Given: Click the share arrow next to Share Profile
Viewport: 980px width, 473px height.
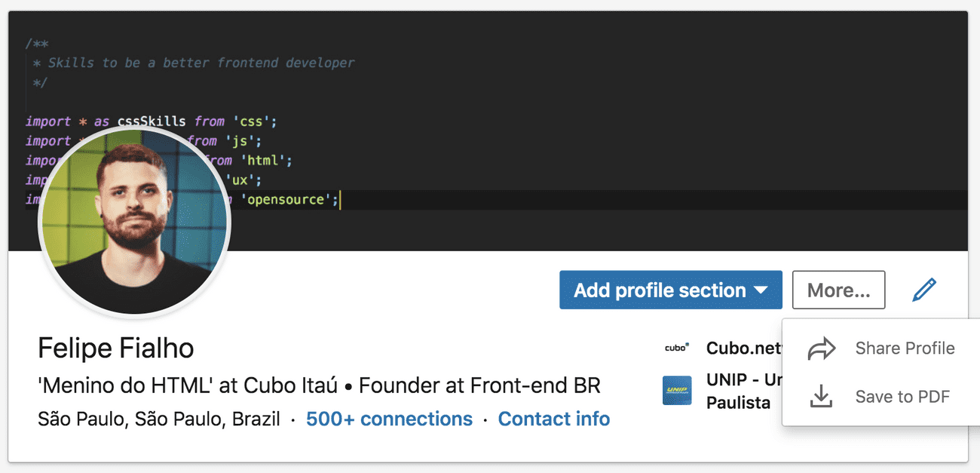Looking at the screenshot, I should (821, 348).
